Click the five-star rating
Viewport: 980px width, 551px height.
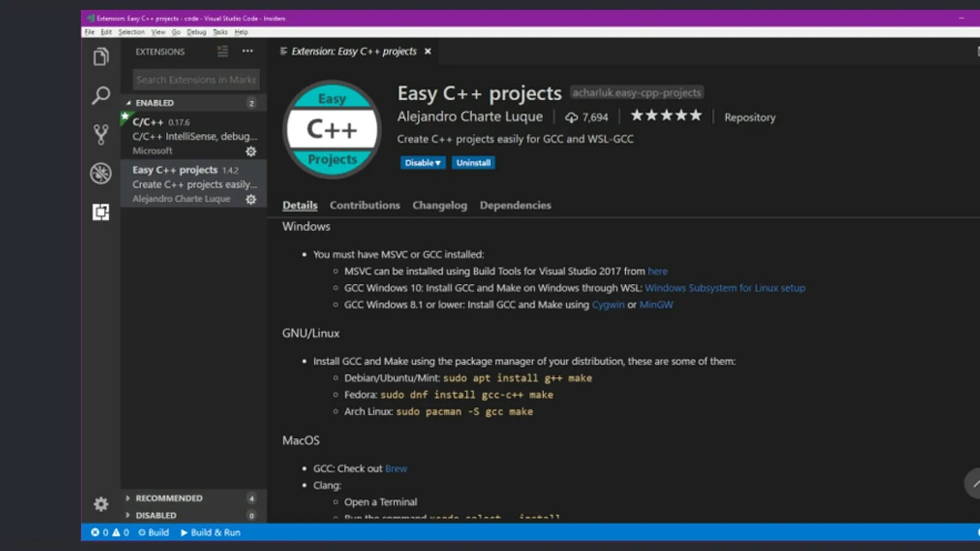[666, 116]
